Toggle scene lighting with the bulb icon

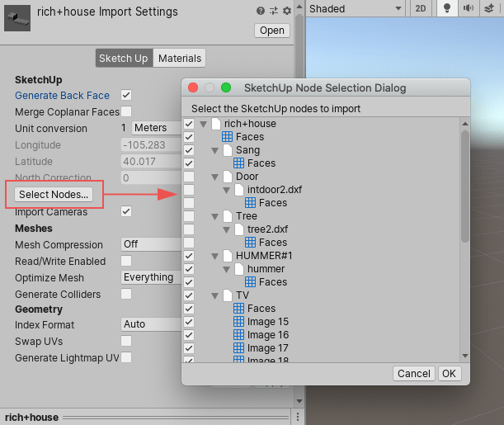448,8
